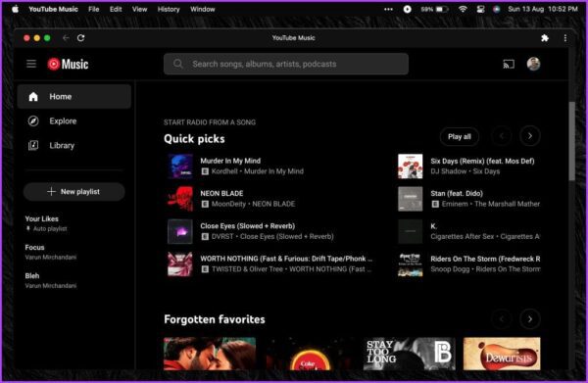Open the profile avatar menu
This screenshot has width=588, height=383.
click(533, 64)
